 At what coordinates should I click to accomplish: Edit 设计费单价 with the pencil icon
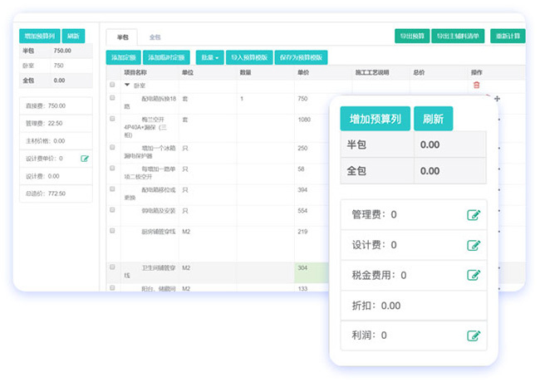point(85,158)
